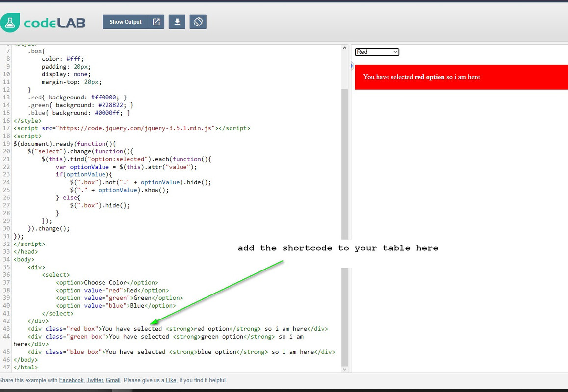Click the div class="red box" line

coord(178,329)
